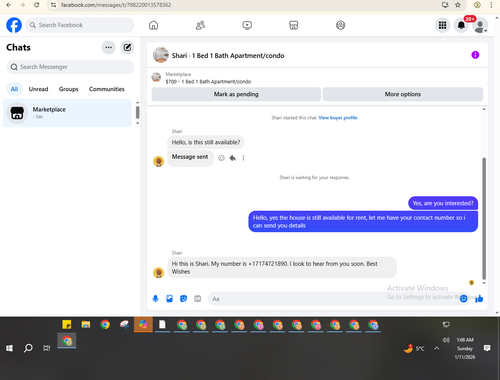500x380 pixels.
Task: Open Sticky Notes from taskbar
Action: [x=67, y=324]
